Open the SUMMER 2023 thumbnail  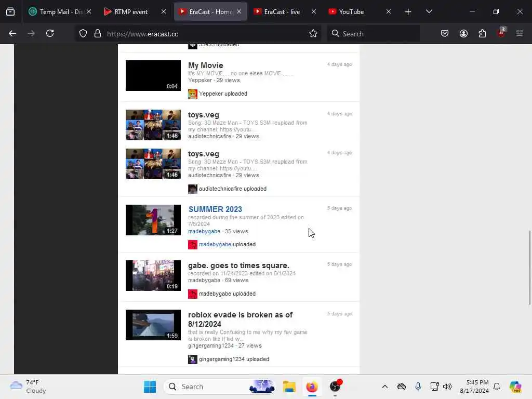pos(153,220)
